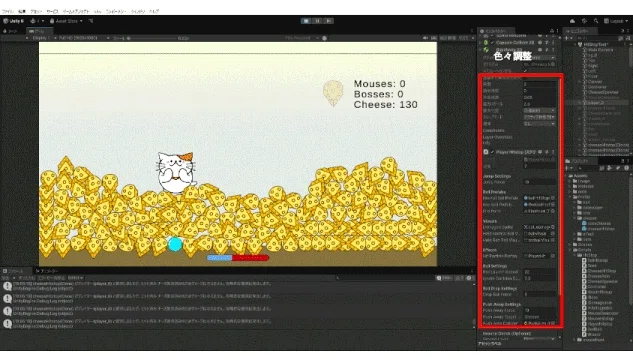Click the Inspector lock icon
The width and height of the screenshot is (633, 360).
point(551,31)
